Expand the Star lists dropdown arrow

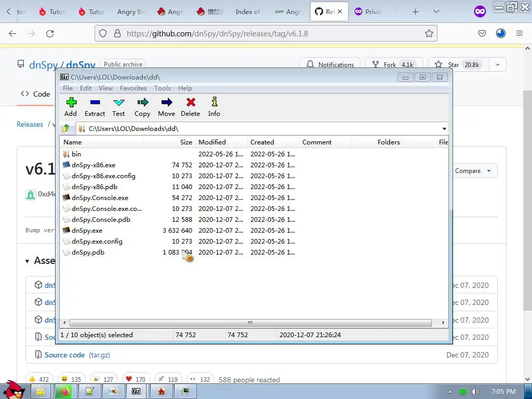[498, 64]
